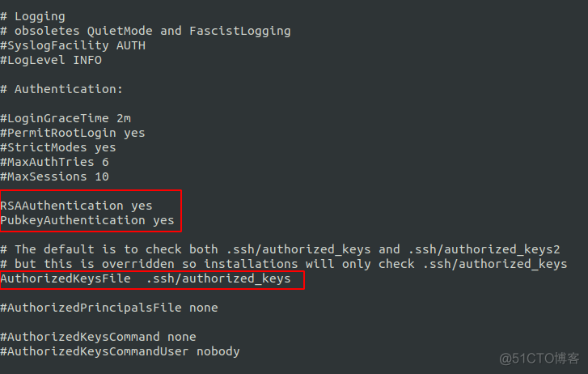Click the #StrictModes yes line
Image resolution: width=588 pixels, height=374 pixels.
click(x=58, y=147)
